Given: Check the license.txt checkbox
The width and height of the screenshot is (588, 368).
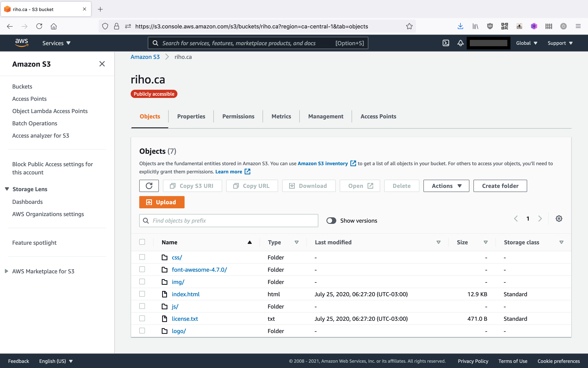Looking at the screenshot, I should [142, 318].
